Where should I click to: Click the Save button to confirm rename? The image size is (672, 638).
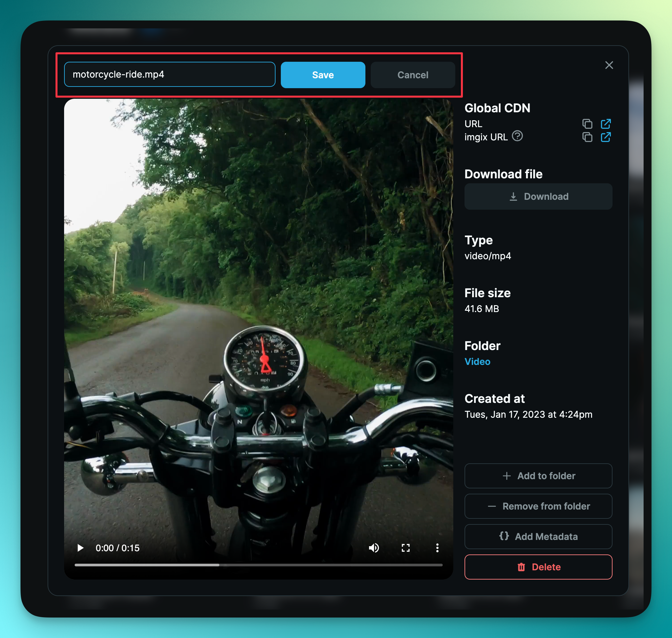pos(323,75)
